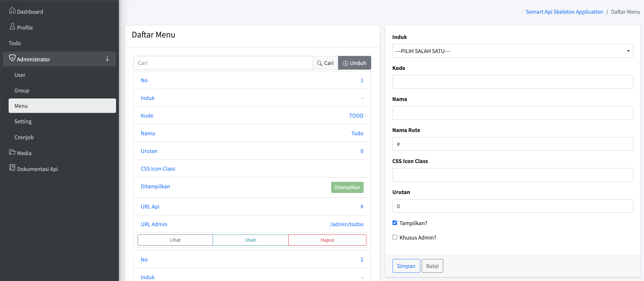Open the Induk dropdown

[x=512, y=51]
